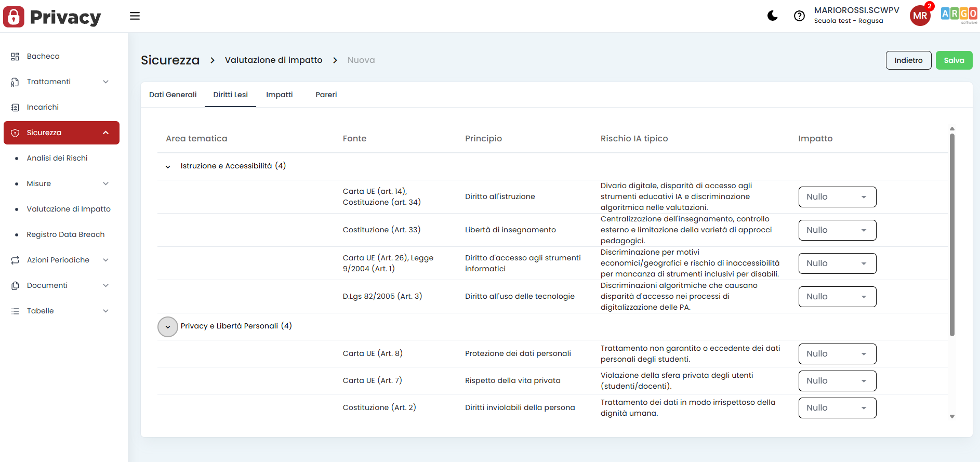Click the hamburger menu icon
This screenshot has height=462, width=980.
pos(135,16)
